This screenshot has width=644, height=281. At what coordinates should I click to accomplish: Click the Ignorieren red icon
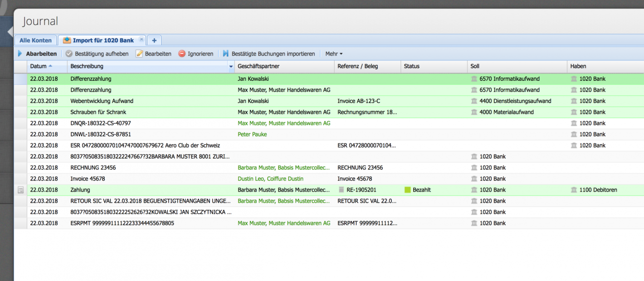pyautogui.click(x=181, y=54)
